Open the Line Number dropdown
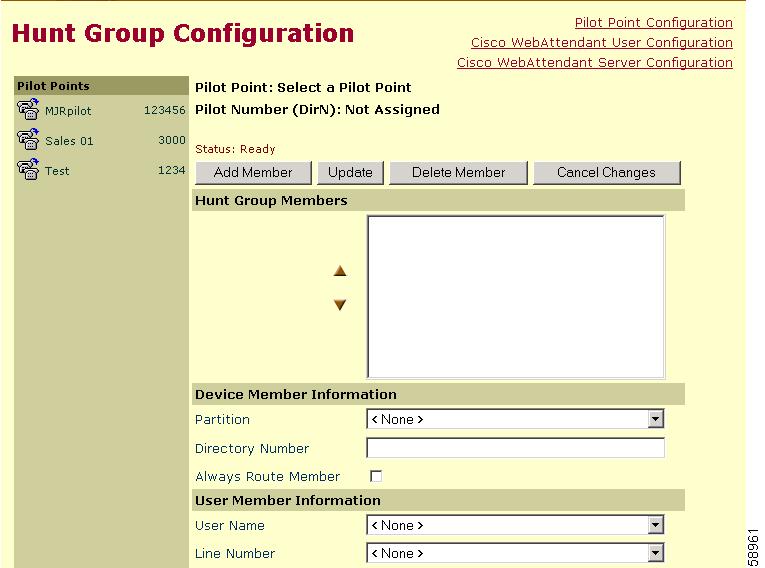This screenshot has width=765, height=568. pyautogui.click(x=656, y=553)
